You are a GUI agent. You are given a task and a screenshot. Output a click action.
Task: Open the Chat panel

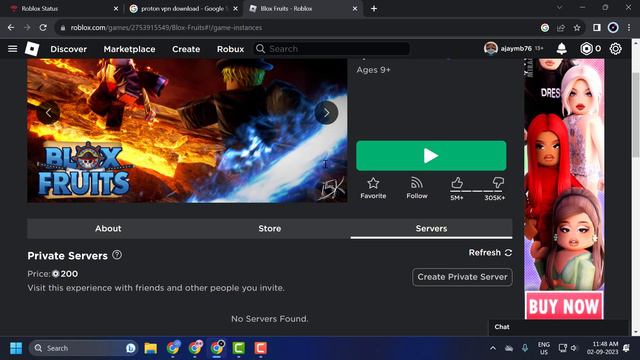click(x=558, y=327)
